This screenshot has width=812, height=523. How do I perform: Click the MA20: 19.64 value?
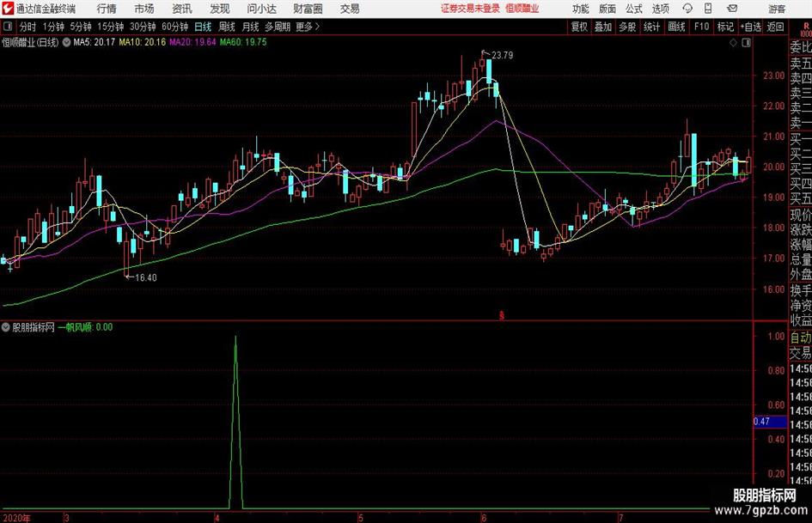click(x=192, y=42)
